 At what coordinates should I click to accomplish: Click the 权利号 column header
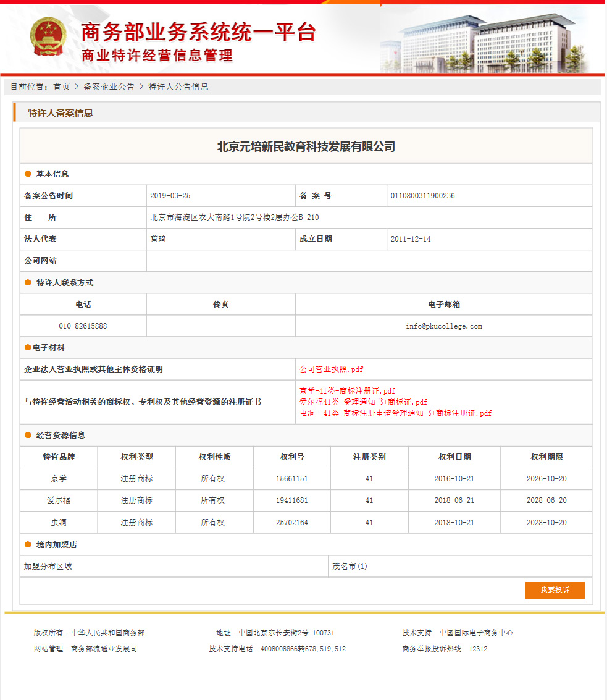click(x=292, y=457)
